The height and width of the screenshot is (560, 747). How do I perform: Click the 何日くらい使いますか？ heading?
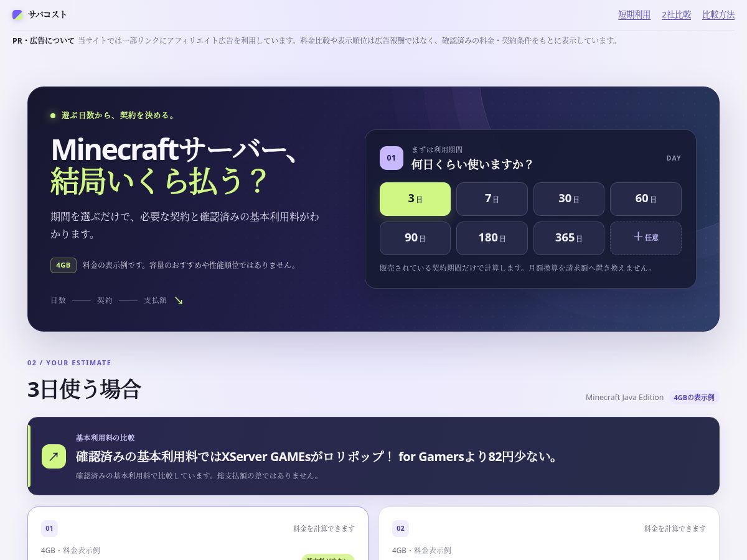[x=472, y=164]
